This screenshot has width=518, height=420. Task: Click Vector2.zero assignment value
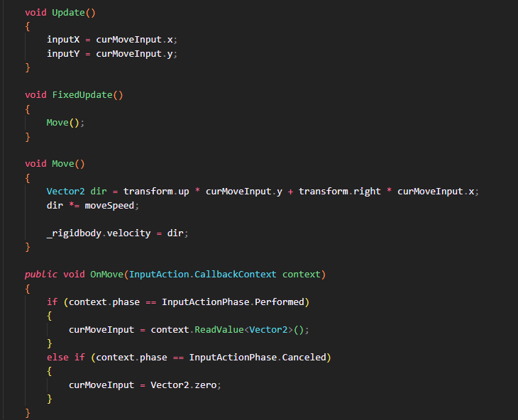pyautogui.click(x=184, y=385)
